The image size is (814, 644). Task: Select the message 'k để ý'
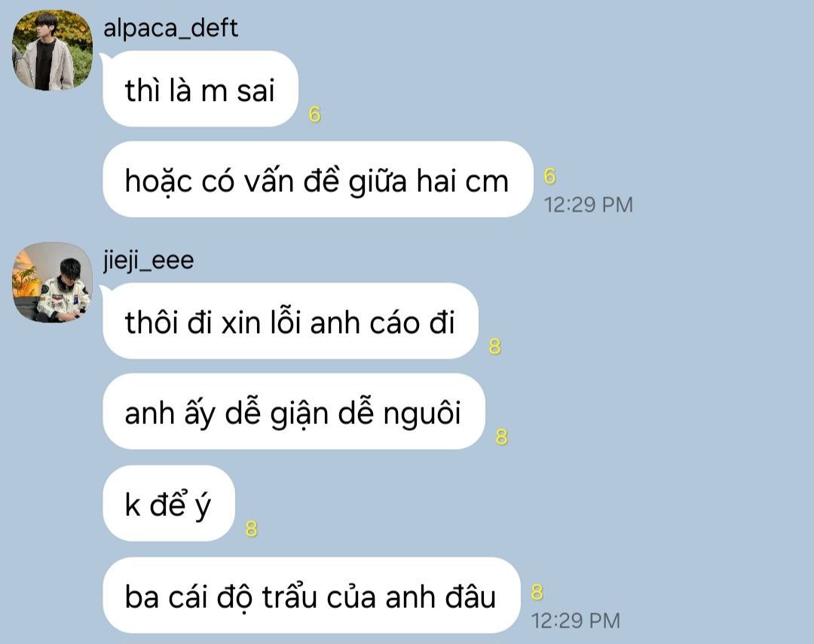point(169,503)
